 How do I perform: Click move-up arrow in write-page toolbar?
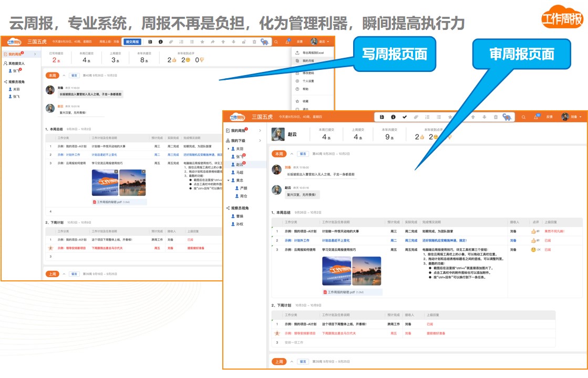click(223, 41)
